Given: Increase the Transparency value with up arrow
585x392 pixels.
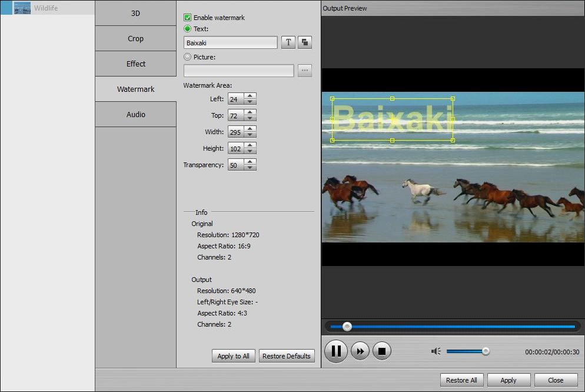Looking at the screenshot, I should click(250, 162).
